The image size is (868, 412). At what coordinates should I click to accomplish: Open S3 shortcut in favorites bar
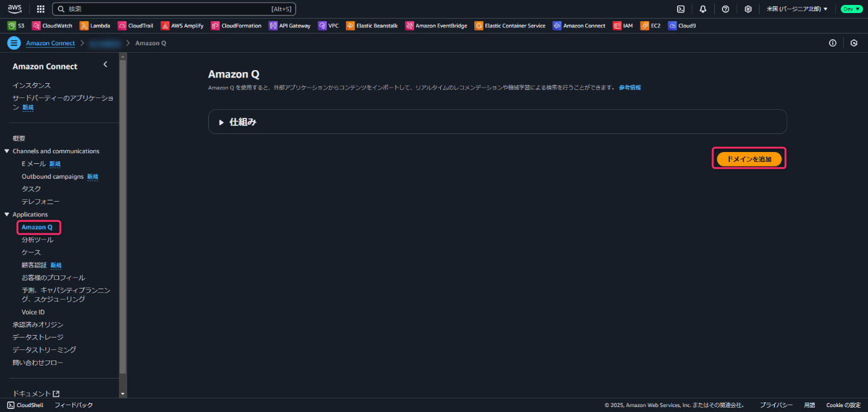coord(16,26)
